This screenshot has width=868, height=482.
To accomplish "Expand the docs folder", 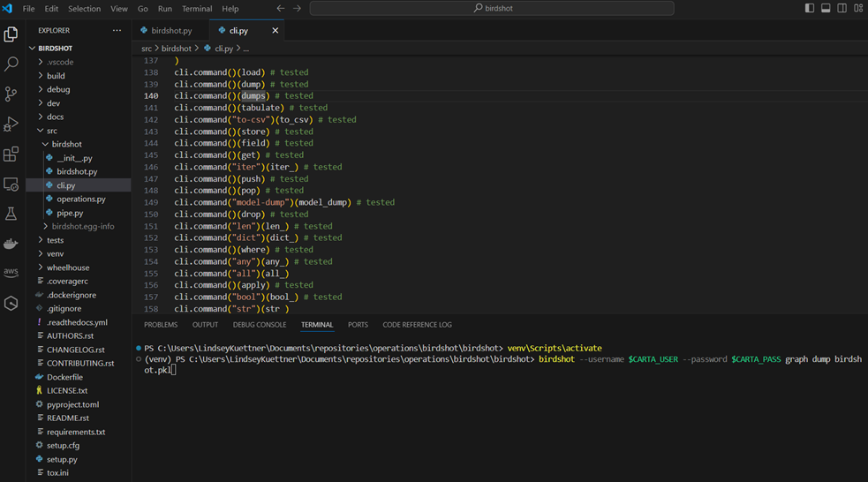I will (79, 117).
